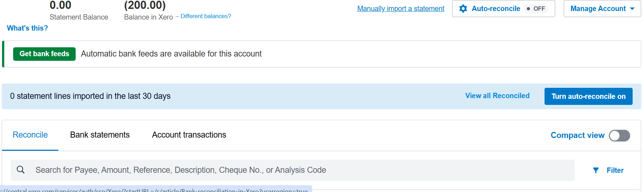
Task: Select the Reconcile tab
Action: pyautogui.click(x=30, y=135)
